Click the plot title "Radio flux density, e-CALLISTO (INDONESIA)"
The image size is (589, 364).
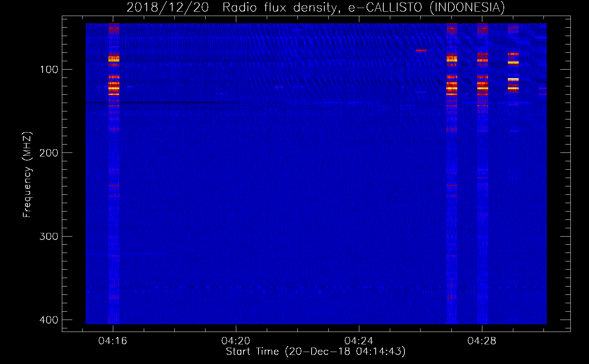coord(364,8)
